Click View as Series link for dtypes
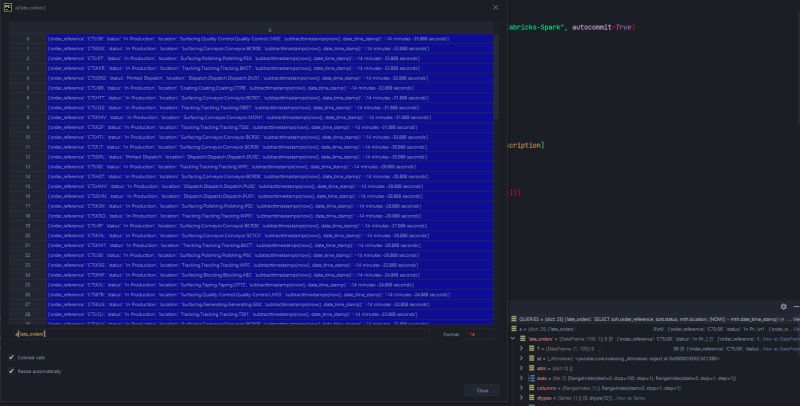The image size is (800, 406). click(x=631, y=398)
